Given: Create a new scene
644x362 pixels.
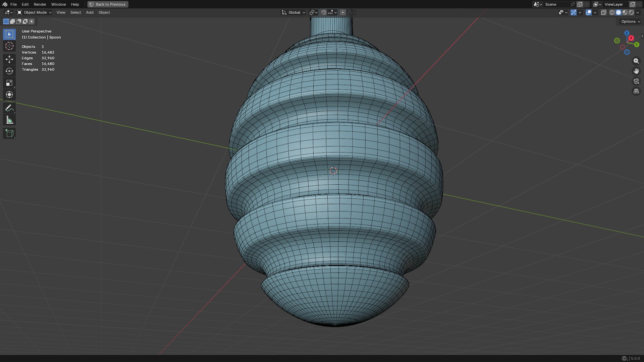Looking at the screenshot, I should [580, 4].
